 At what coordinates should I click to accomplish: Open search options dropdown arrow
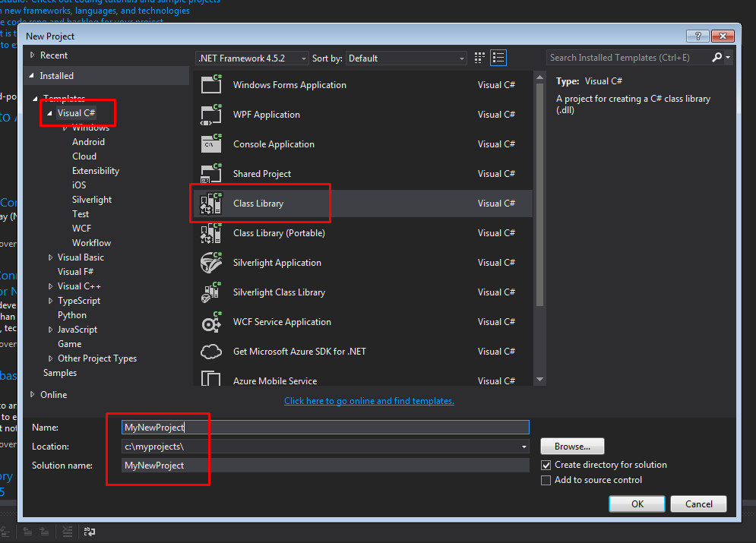pyautogui.click(x=728, y=57)
